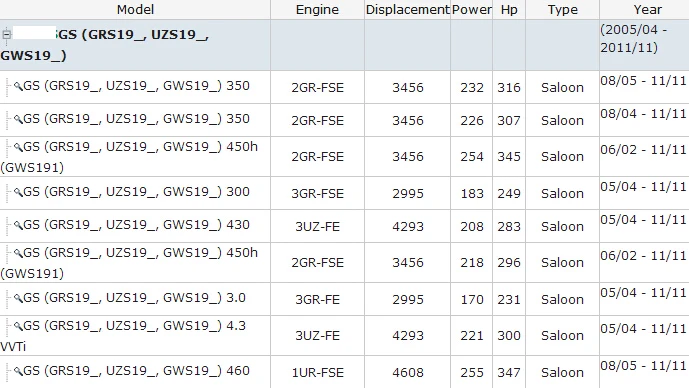The height and width of the screenshot is (388, 689).
Task: Open the GS 4.3 VVTi model entry
Action: pyautogui.click(x=123, y=336)
